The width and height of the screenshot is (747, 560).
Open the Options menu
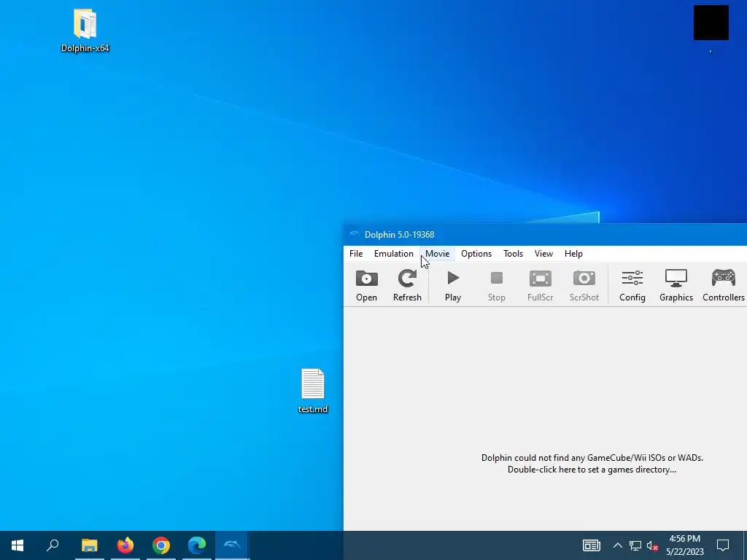pos(476,253)
